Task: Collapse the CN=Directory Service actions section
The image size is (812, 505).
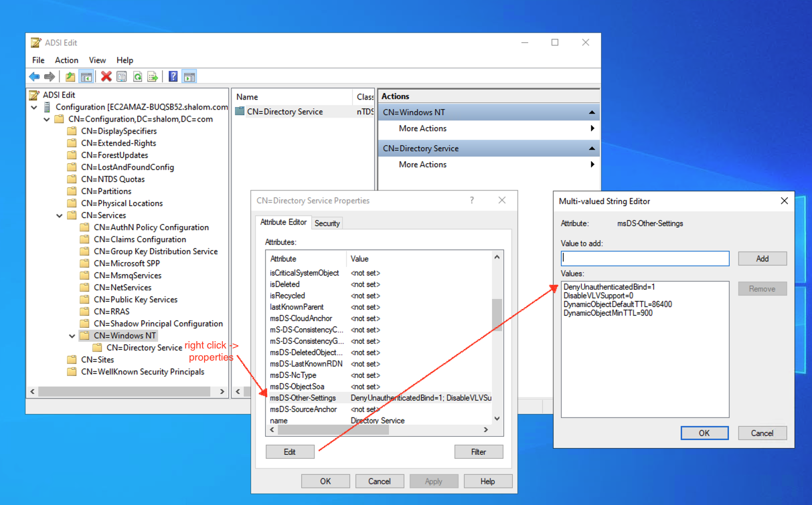Action: click(x=592, y=148)
